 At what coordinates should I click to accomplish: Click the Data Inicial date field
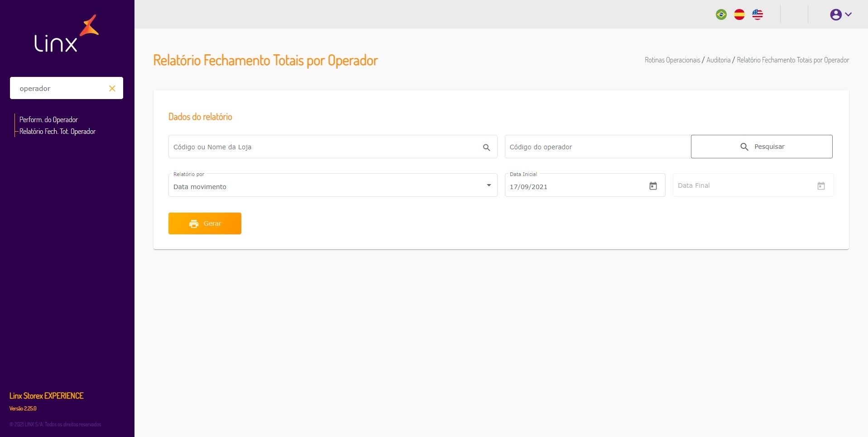(x=575, y=186)
